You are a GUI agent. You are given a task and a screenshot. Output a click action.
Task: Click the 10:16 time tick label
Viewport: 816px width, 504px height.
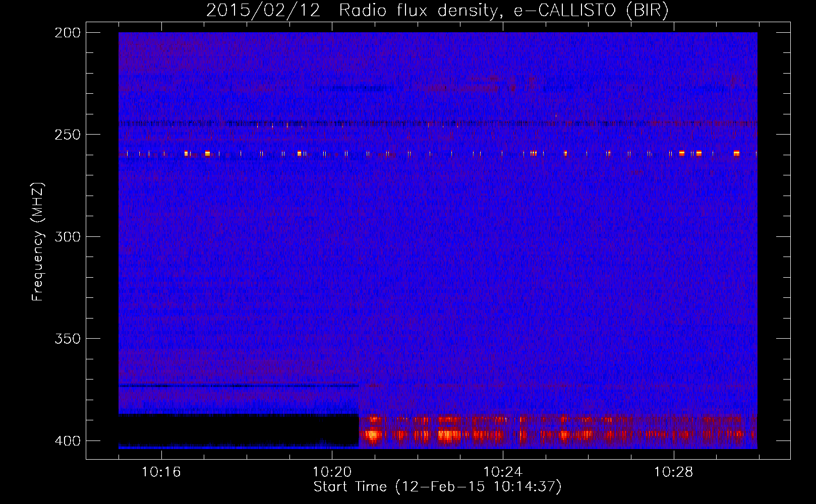161,472
